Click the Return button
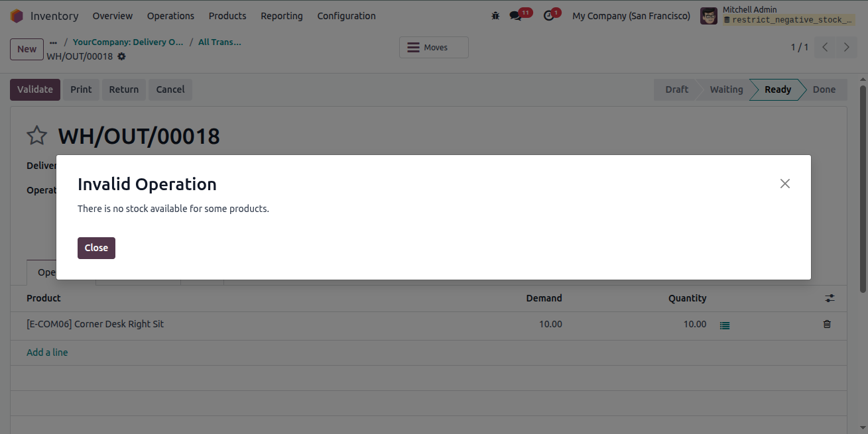The image size is (868, 434). (x=124, y=89)
